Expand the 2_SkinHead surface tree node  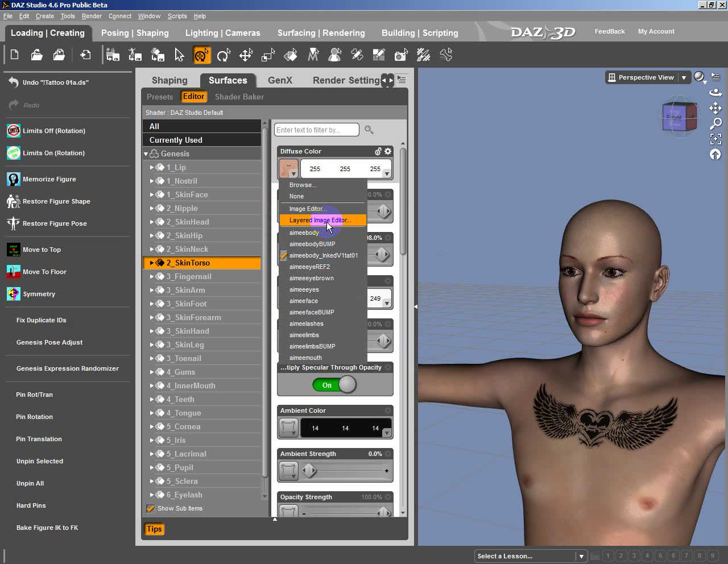pos(152,222)
